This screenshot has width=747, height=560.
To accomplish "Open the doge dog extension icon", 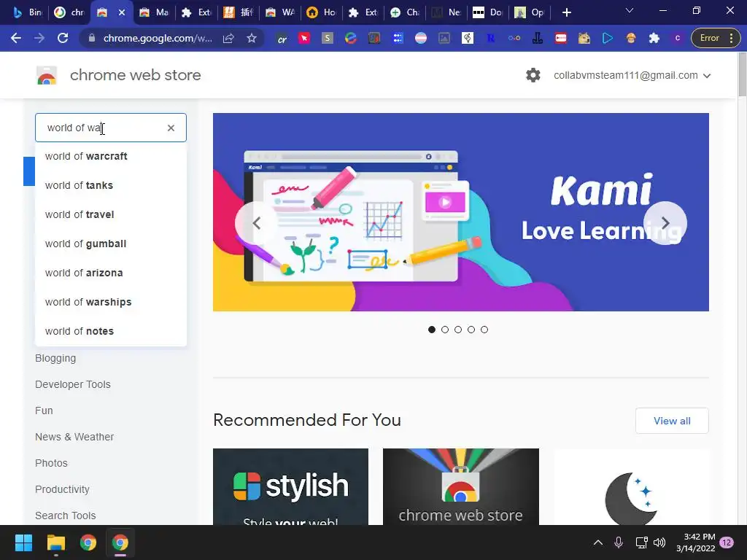I will (584, 38).
